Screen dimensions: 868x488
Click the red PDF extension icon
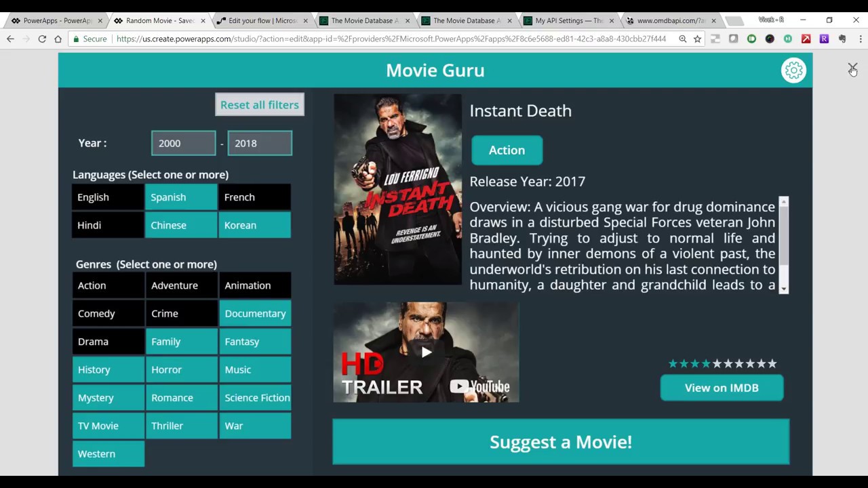[806, 39]
